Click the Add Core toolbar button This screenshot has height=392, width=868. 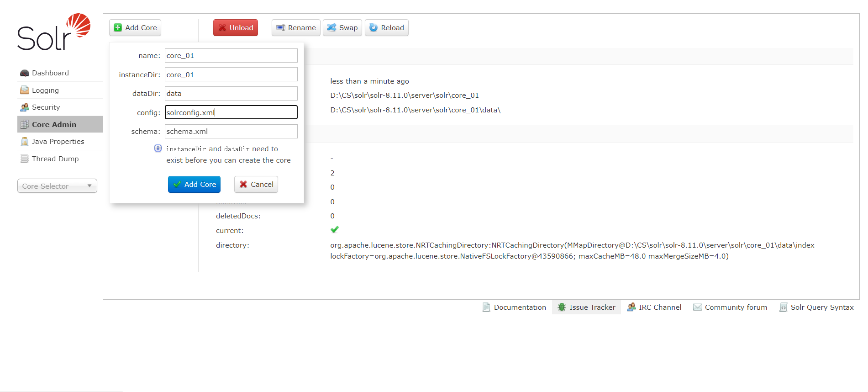click(135, 27)
